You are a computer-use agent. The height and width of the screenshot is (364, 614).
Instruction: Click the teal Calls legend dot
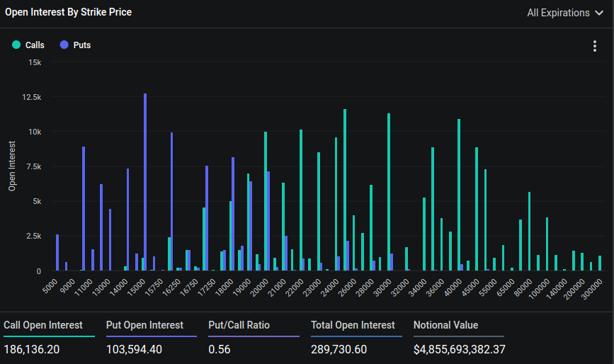coord(16,45)
